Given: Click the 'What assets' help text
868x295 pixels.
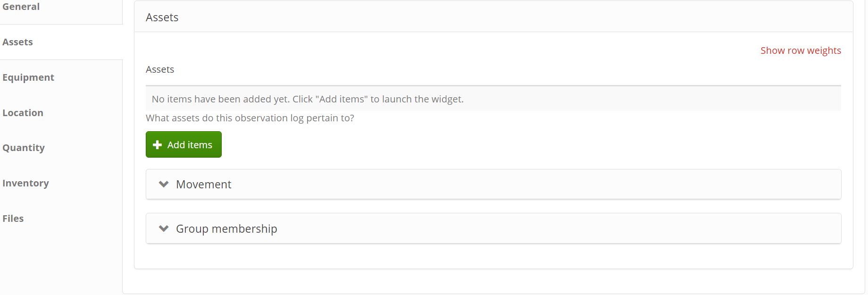Looking at the screenshot, I should 250,118.
